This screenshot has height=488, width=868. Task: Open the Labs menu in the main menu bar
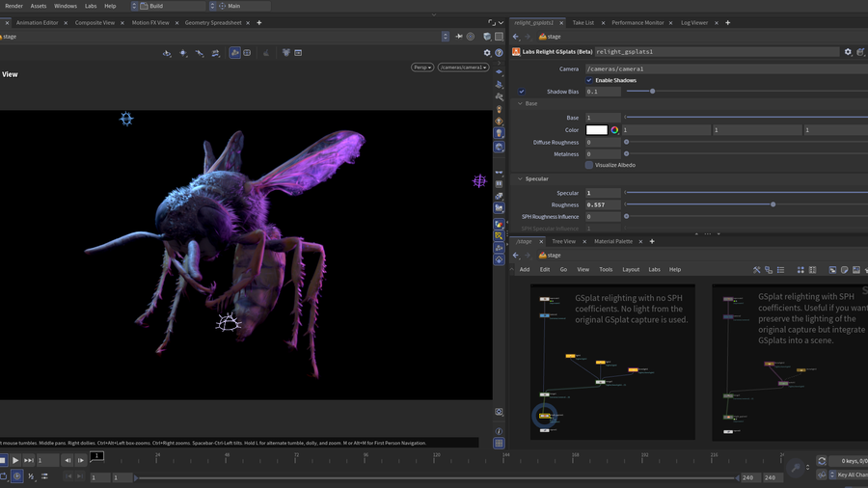coord(91,6)
